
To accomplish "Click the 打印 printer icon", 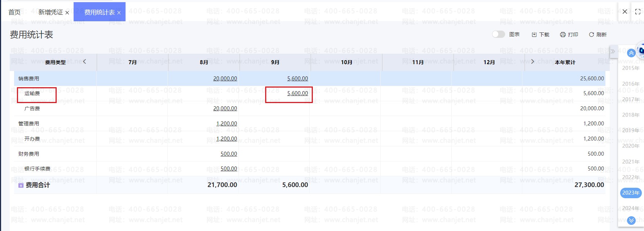I will click(x=562, y=35).
